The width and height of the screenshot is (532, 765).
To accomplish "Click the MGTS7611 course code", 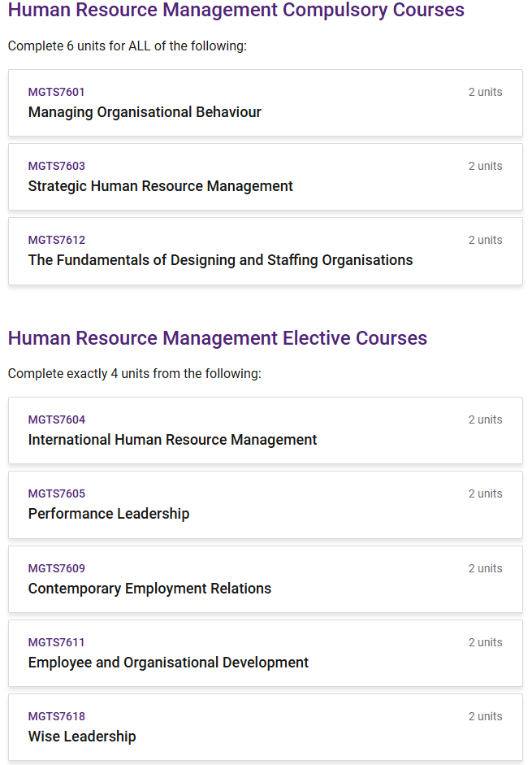I will (x=57, y=642).
